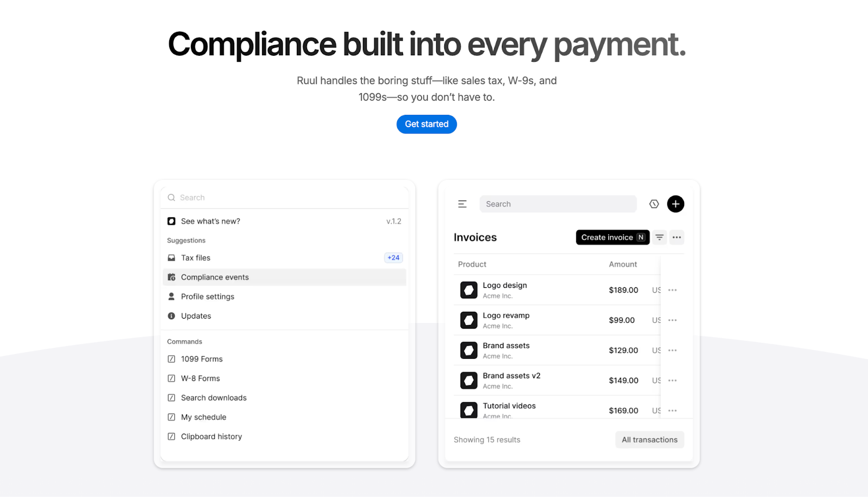The image size is (868, 497).
Task: Click the hexagon clock icon beside search
Action: pos(654,204)
